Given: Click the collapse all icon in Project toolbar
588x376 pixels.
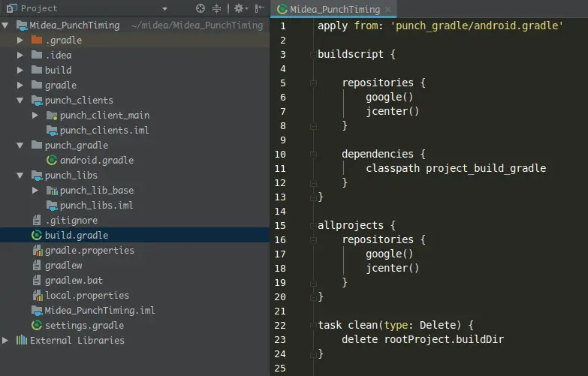Looking at the screenshot, I should click(x=217, y=8).
